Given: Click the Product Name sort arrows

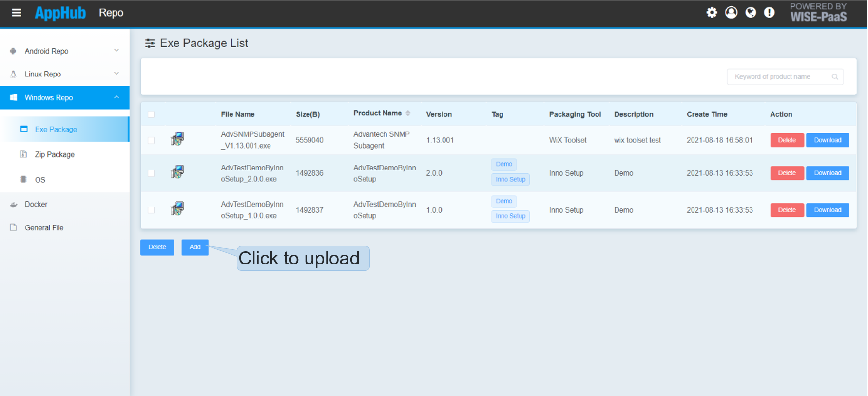Looking at the screenshot, I should [408, 113].
